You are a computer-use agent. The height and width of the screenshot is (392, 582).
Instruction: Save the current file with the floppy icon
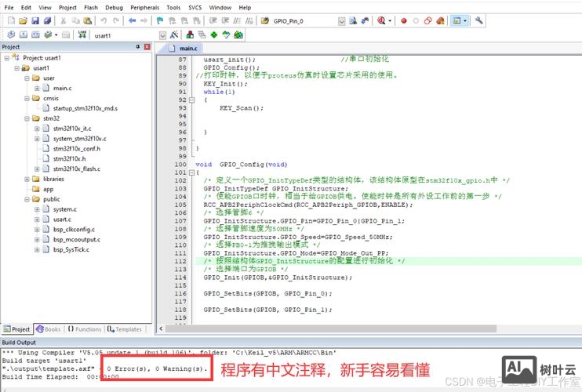click(x=35, y=20)
